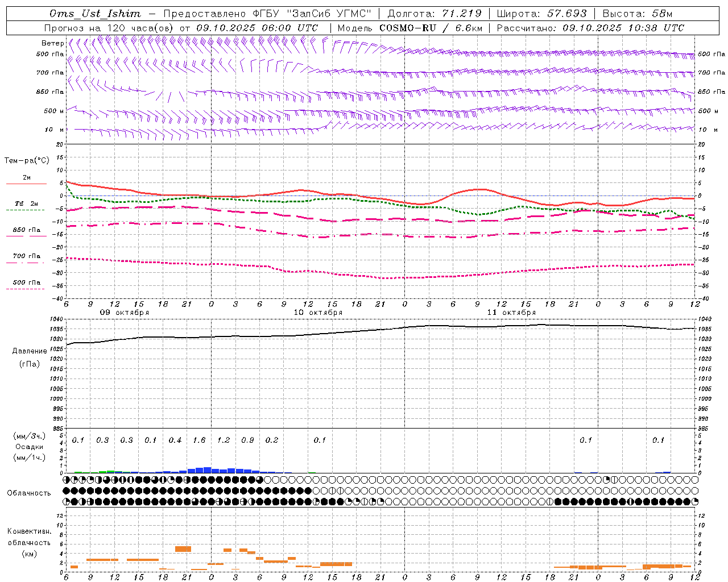The height and width of the screenshot is (582, 728).
Task: Click the Конвективн. облачность panel label
Action: [30, 542]
